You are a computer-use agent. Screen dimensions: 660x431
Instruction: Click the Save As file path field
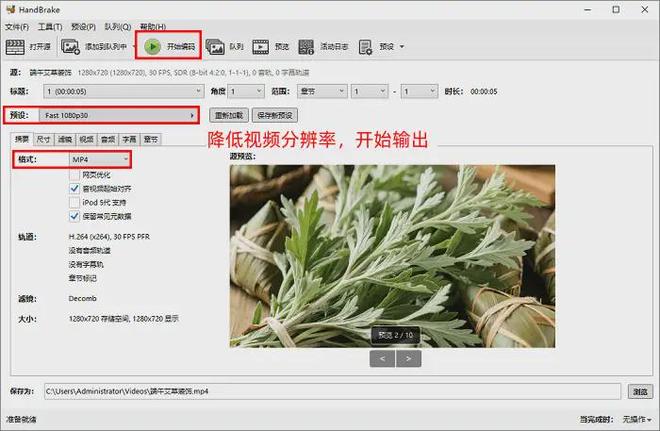click(330, 390)
